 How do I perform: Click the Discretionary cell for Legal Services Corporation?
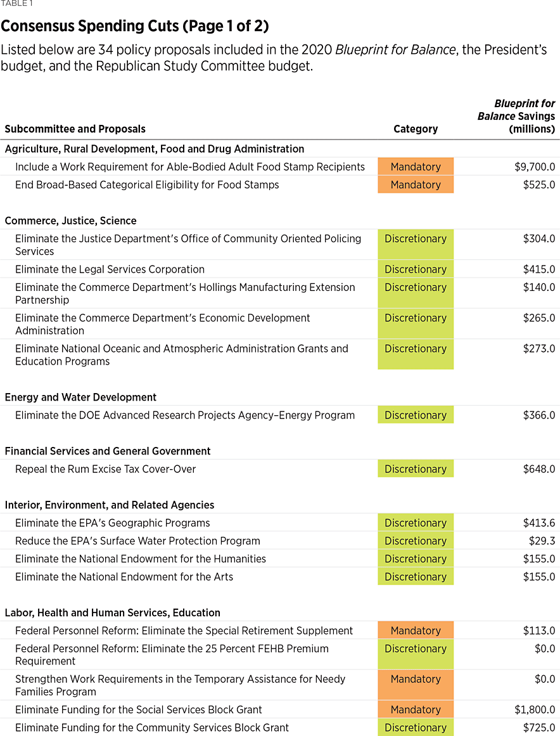coord(416,269)
